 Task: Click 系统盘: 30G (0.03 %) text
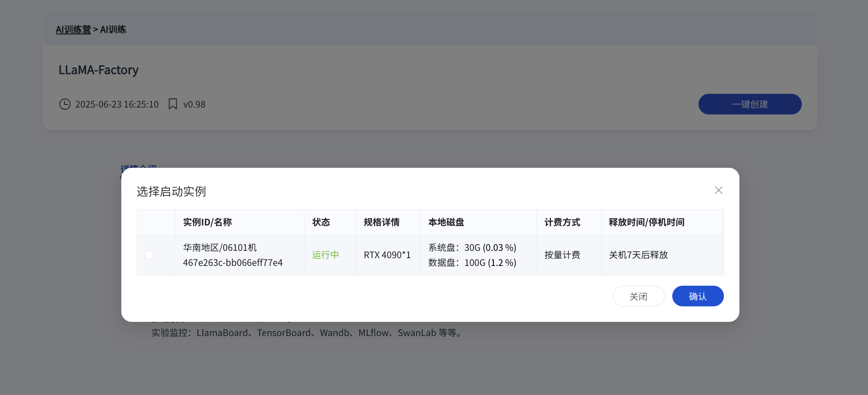pos(472,247)
